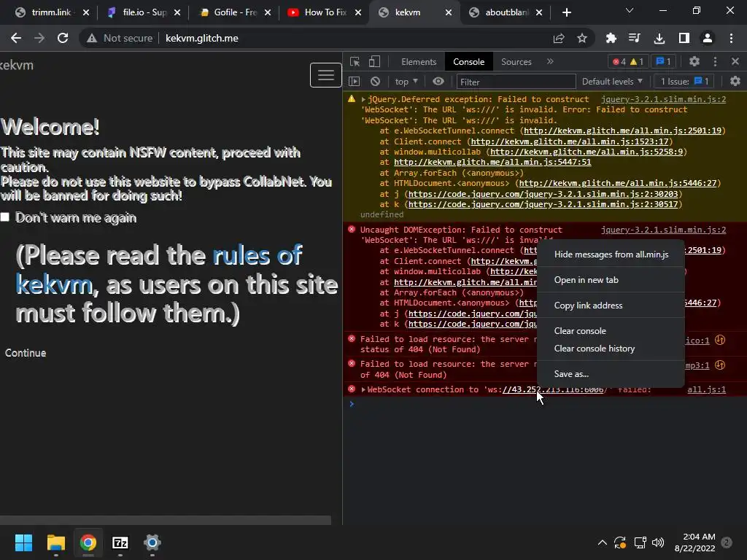
Task: Click the 1 Issue button
Action: [684, 82]
